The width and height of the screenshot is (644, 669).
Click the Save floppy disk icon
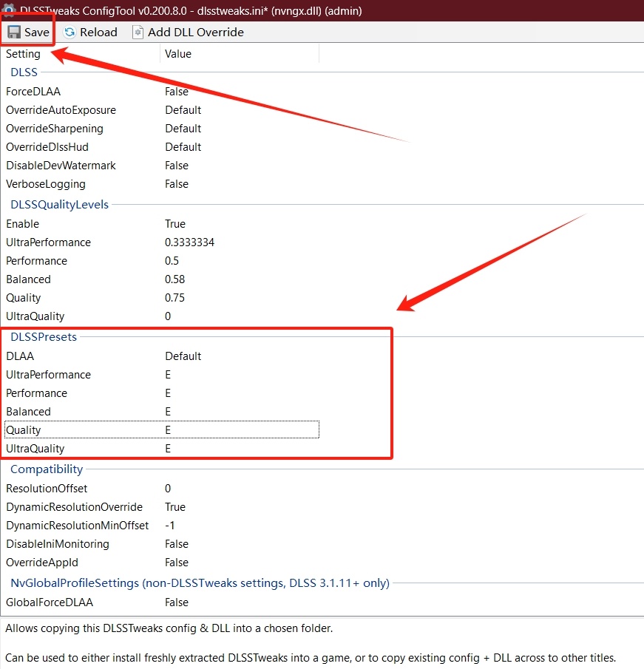(x=14, y=32)
